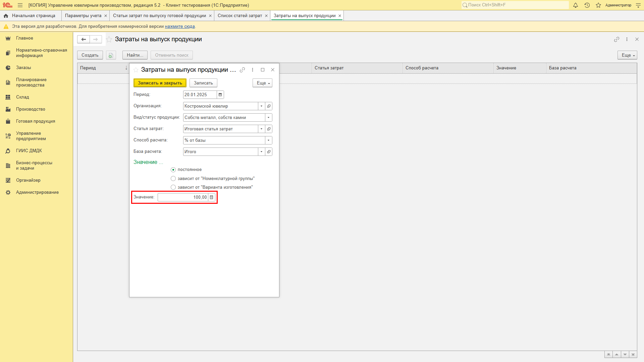Open База расчета record with open button
Screen dimensions: 644x362
(269, 152)
